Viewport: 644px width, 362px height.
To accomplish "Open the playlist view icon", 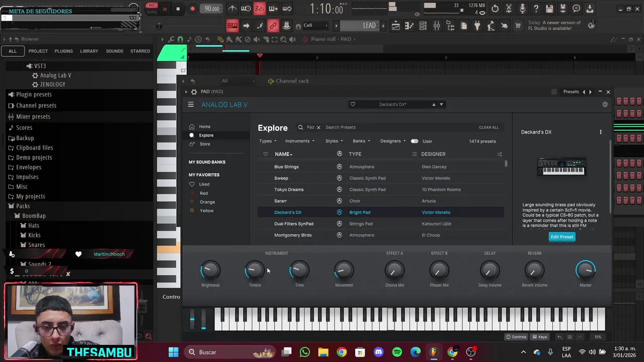I will click(395, 26).
